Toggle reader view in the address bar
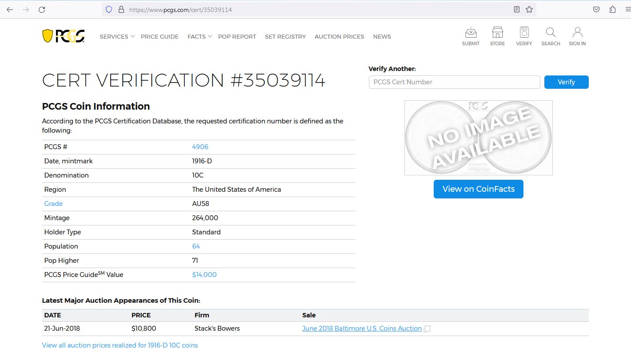Screen dimensions: 631x364 coord(516,9)
